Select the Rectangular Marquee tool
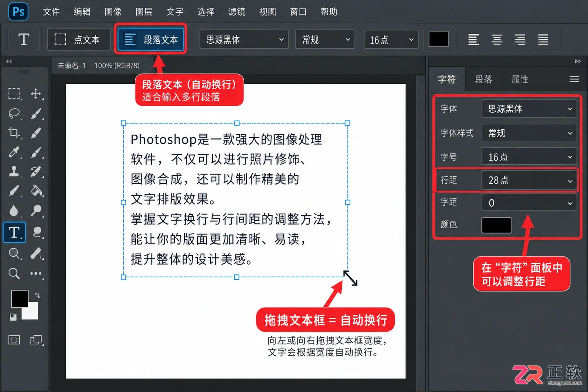Image resolution: width=588 pixels, height=392 pixels. [x=14, y=94]
